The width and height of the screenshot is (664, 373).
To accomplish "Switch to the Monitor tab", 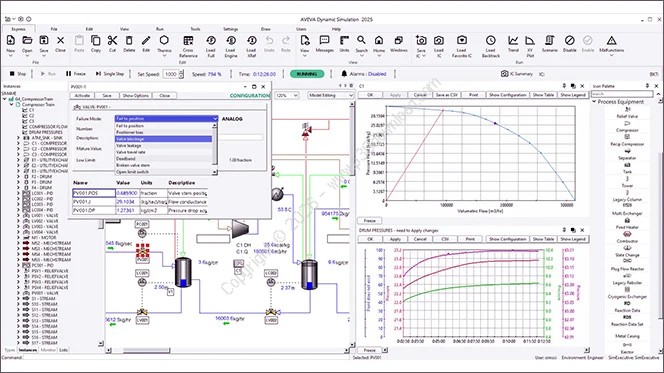I will click(48, 350).
